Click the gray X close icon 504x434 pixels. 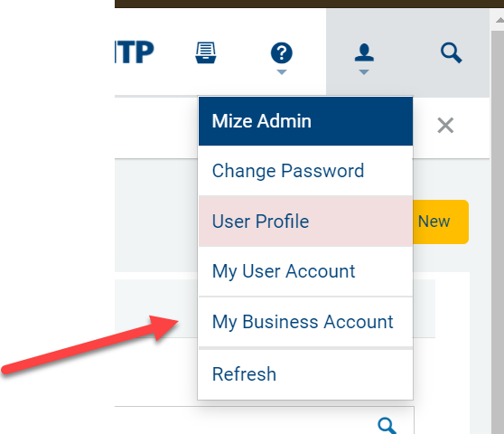tap(445, 125)
